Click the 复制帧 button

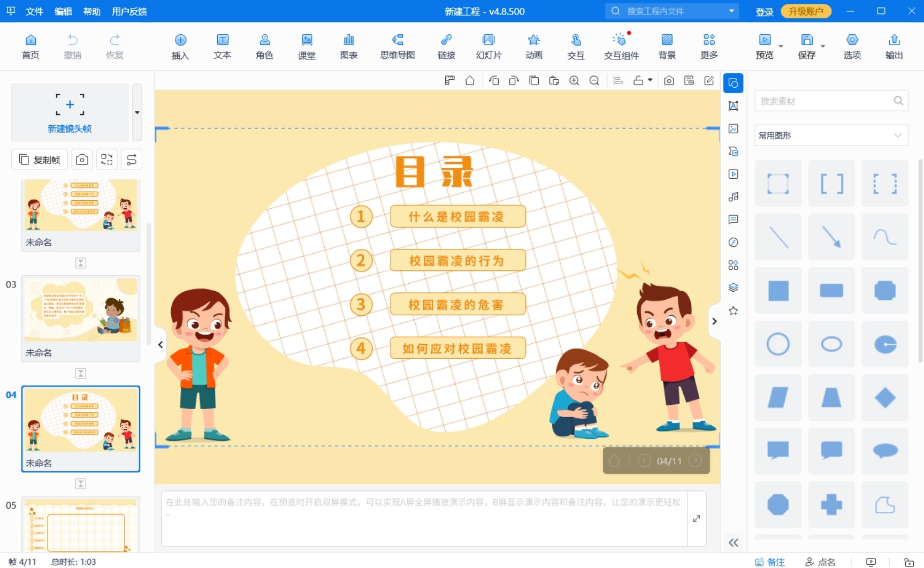(x=40, y=160)
